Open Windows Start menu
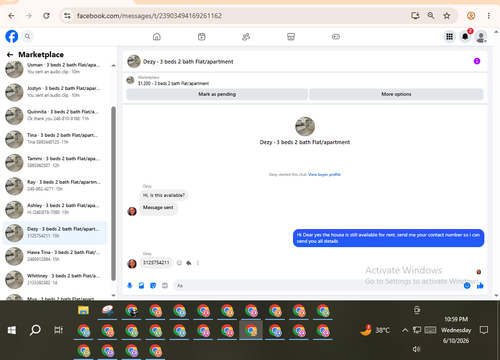500x360 pixels. tap(12, 330)
